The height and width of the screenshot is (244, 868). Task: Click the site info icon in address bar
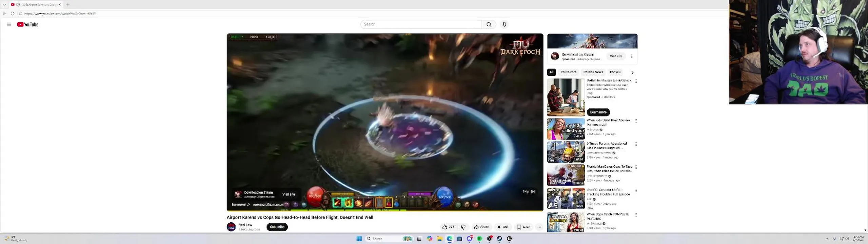click(21, 14)
